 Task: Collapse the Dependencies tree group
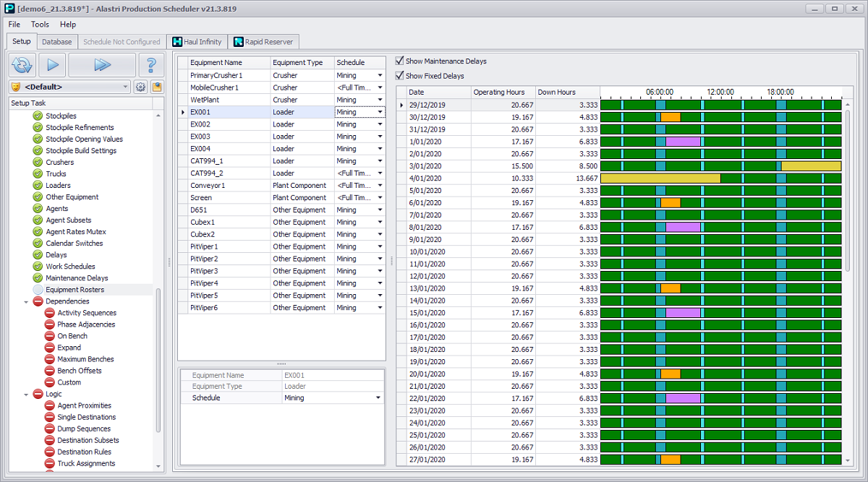(26, 301)
